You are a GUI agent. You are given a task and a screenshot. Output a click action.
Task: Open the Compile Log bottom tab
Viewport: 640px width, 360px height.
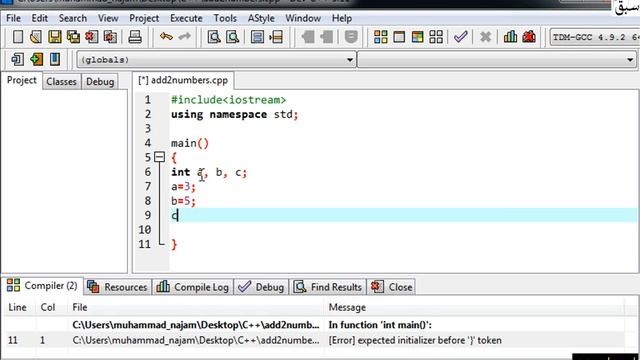pyautogui.click(x=193, y=287)
